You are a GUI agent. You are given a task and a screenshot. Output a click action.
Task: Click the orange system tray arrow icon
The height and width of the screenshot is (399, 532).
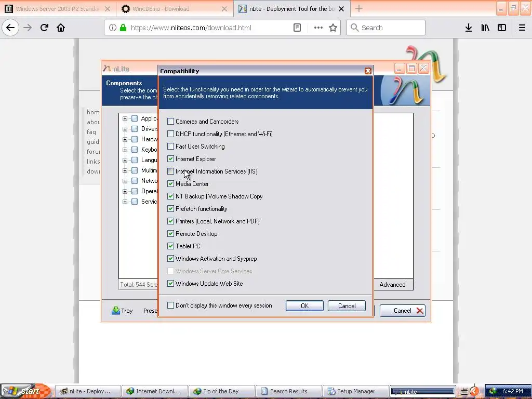click(474, 391)
